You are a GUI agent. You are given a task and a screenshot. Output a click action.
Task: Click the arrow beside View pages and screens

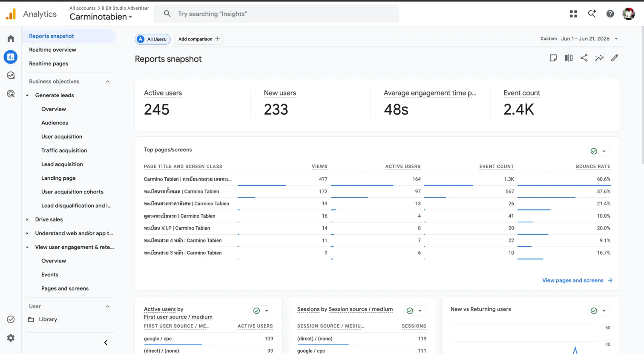(610, 280)
